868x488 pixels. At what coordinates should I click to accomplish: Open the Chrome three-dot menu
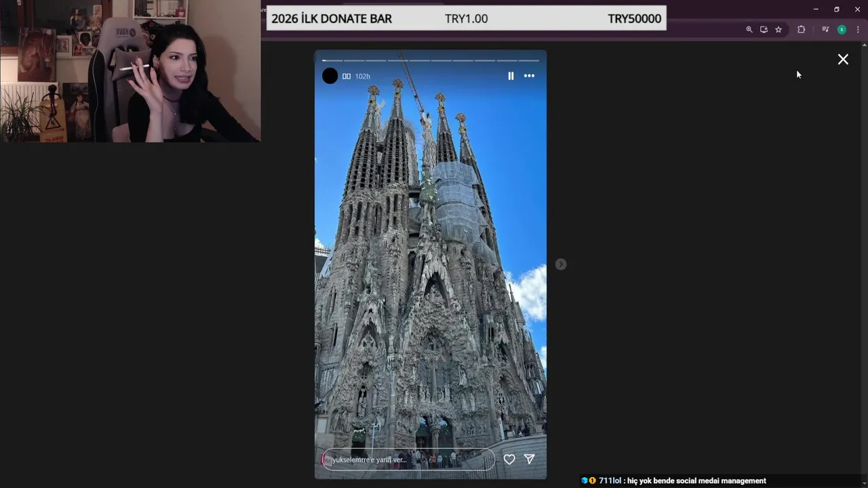858,30
